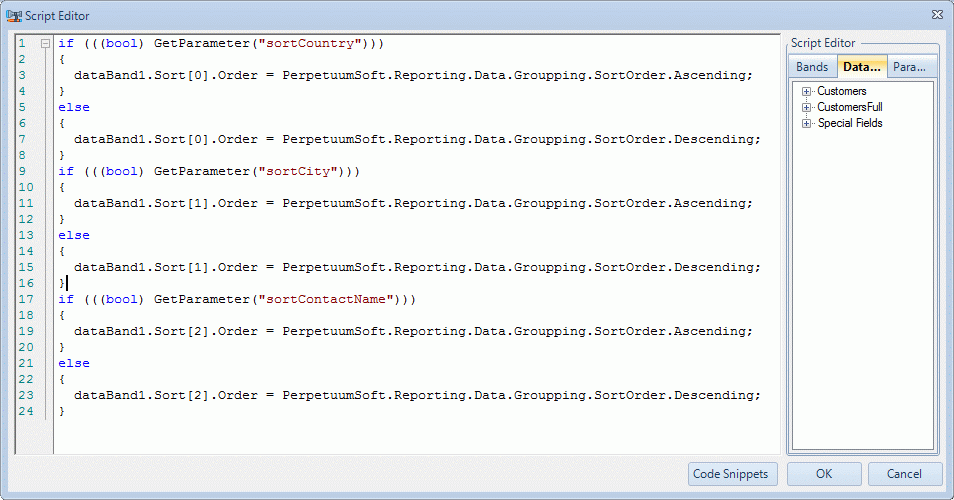Select Customers in the data tree

pos(842,91)
